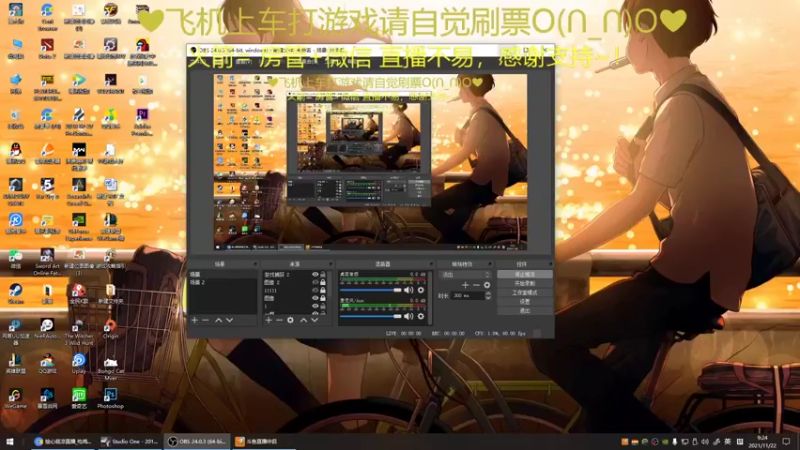The width and height of the screenshot is (800, 450).
Task: Click the 停止推流 button in Controls
Action: tap(524, 274)
